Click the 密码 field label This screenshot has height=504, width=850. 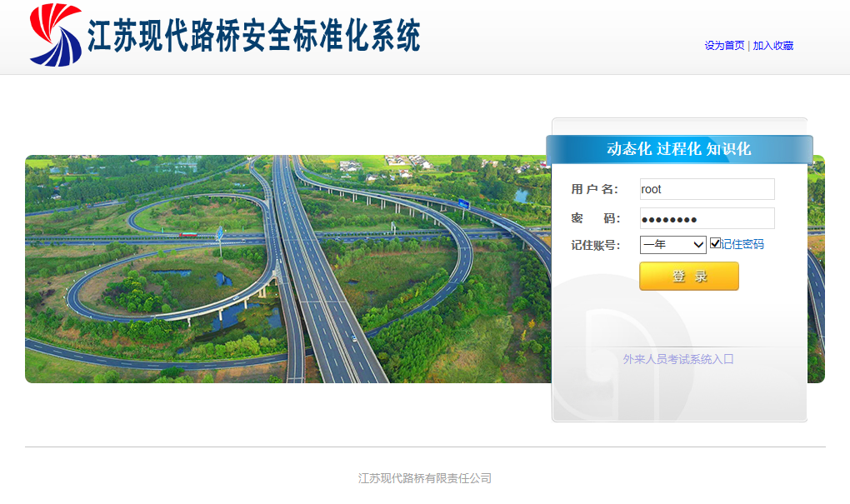coord(595,218)
